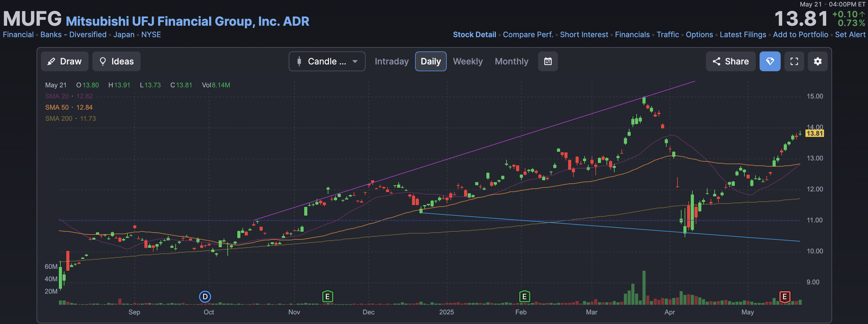The height and width of the screenshot is (324, 868).
Task: Click the dividend D marker in October
Action: 205,297
